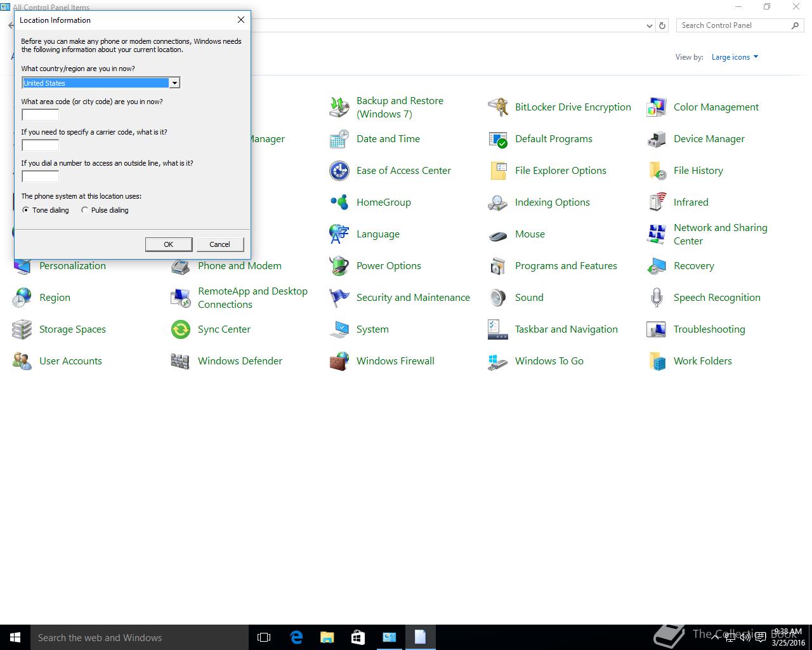Open Taskbar and Navigation icon

coord(498,329)
